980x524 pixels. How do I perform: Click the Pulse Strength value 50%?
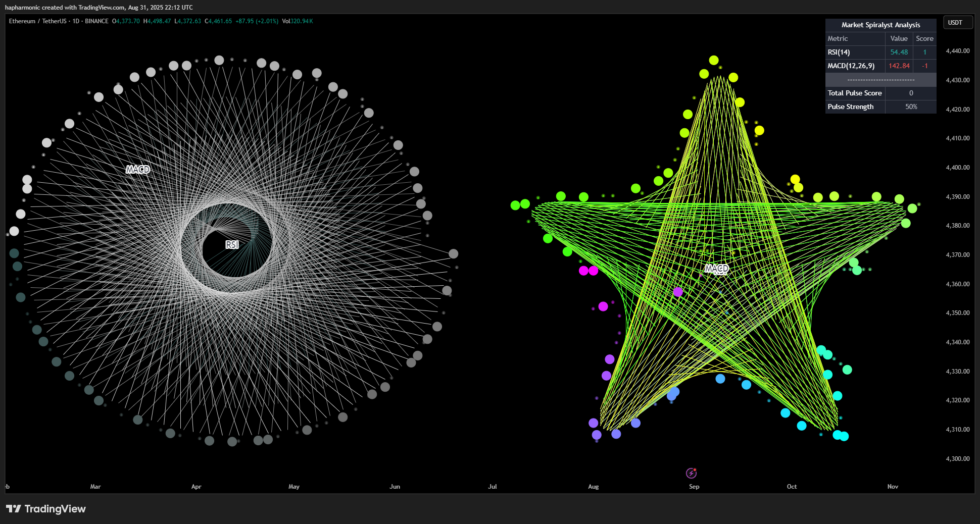[911, 107]
